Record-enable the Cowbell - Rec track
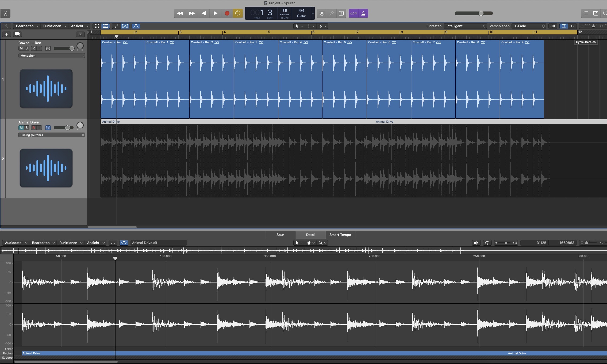This screenshot has height=364, width=607. coord(34,48)
